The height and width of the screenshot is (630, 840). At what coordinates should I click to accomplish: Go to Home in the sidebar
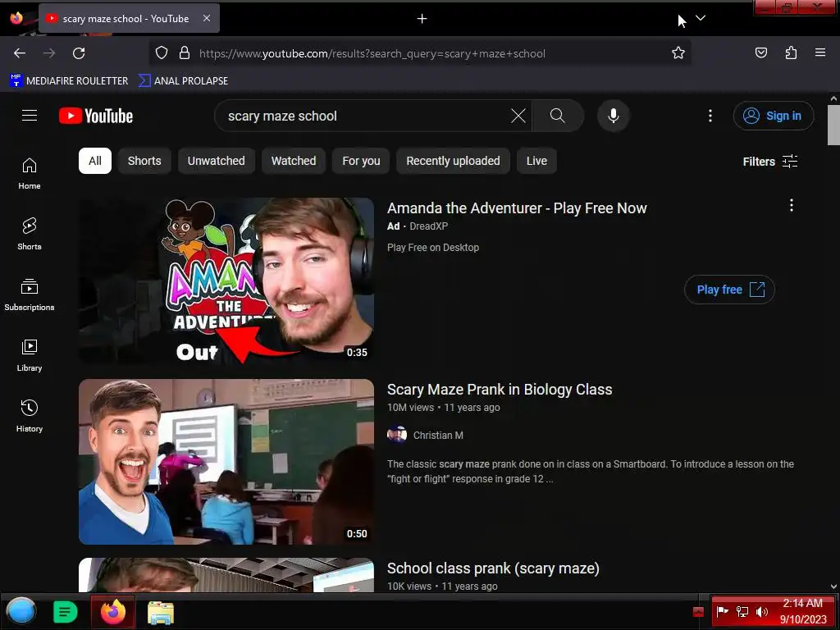pos(30,174)
